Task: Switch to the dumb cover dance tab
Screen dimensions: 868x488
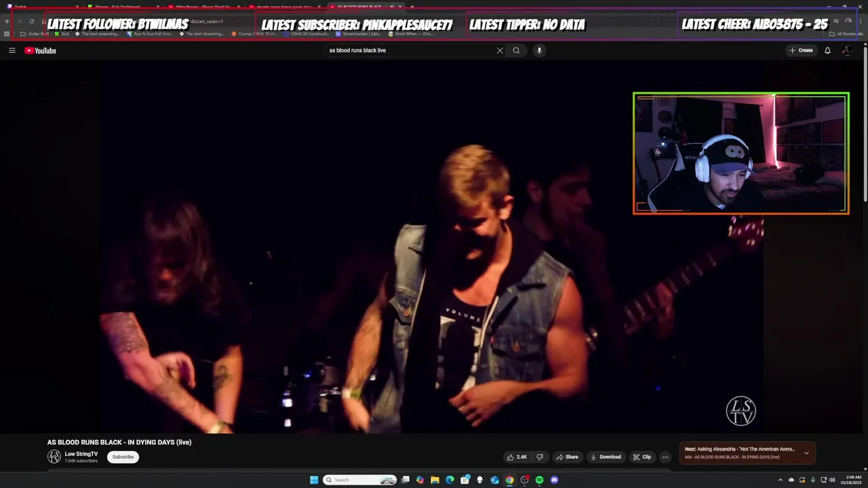Action: pos(285,7)
